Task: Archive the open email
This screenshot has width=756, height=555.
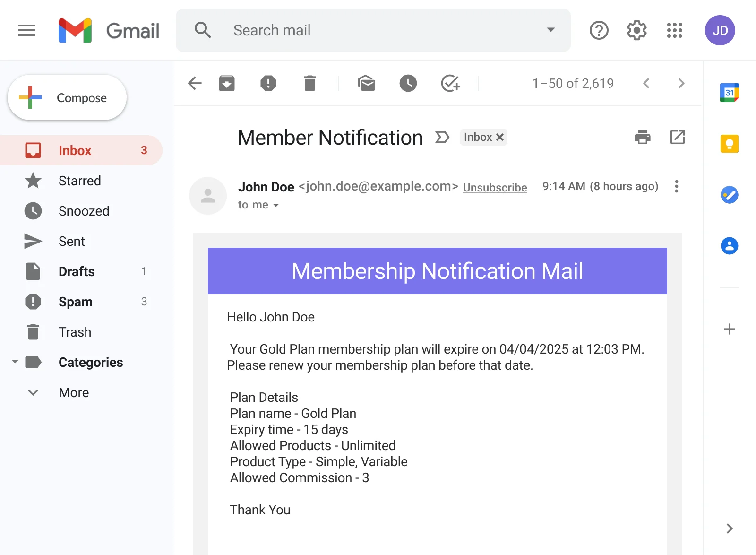Action: [227, 83]
